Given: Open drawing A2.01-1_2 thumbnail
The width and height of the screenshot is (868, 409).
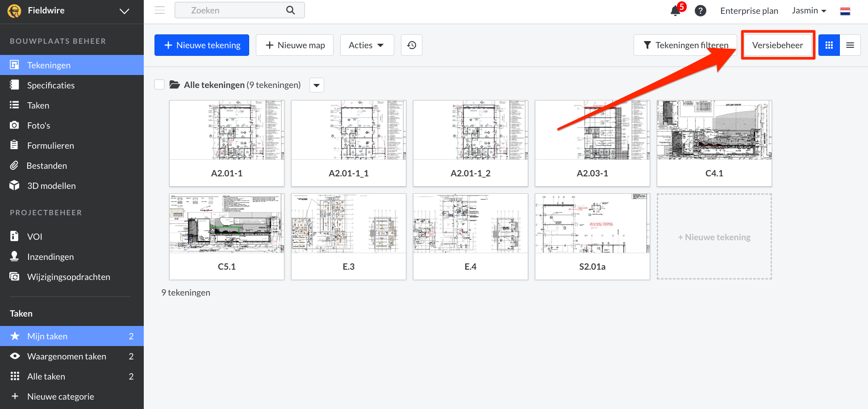Looking at the screenshot, I should [471, 143].
